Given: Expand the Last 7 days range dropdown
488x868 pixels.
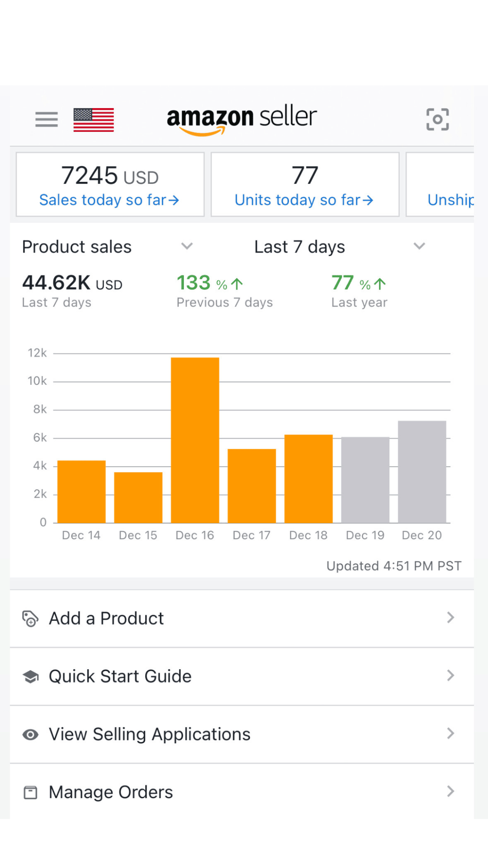Looking at the screenshot, I should [419, 246].
